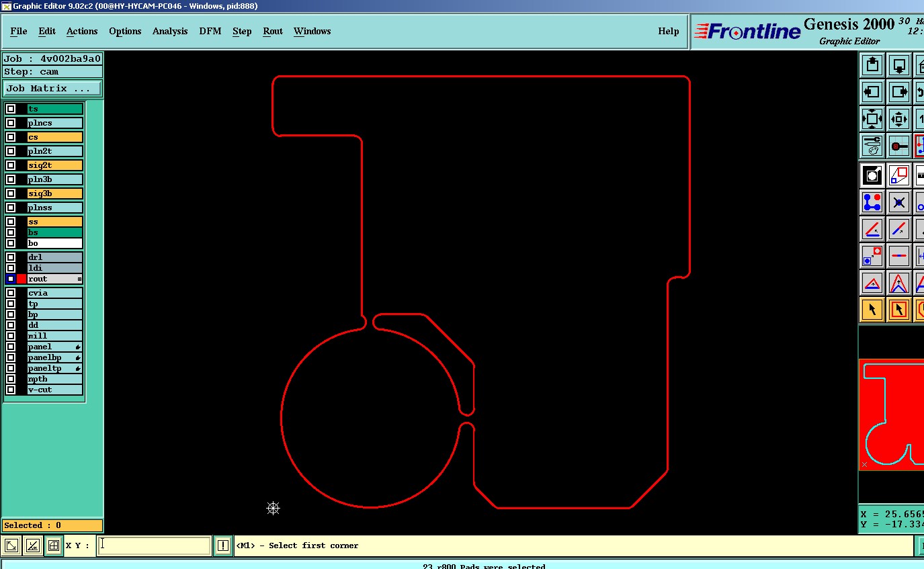Click the diagonal red-blue line icon
The width and height of the screenshot is (924, 569).
(899, 229)
